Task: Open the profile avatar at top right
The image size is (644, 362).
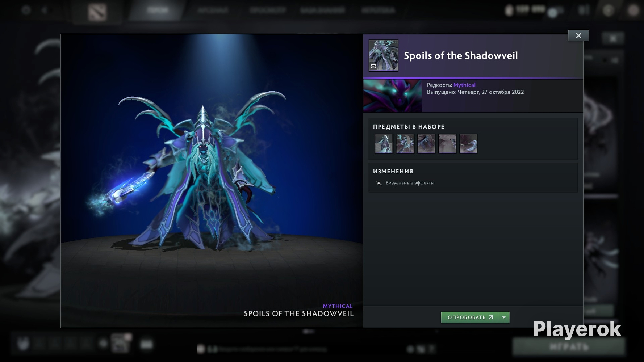Action: 633,10
